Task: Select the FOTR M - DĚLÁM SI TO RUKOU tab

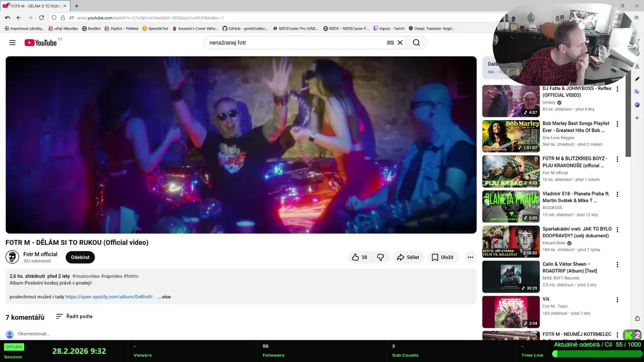Action: (x=35, y=6)
